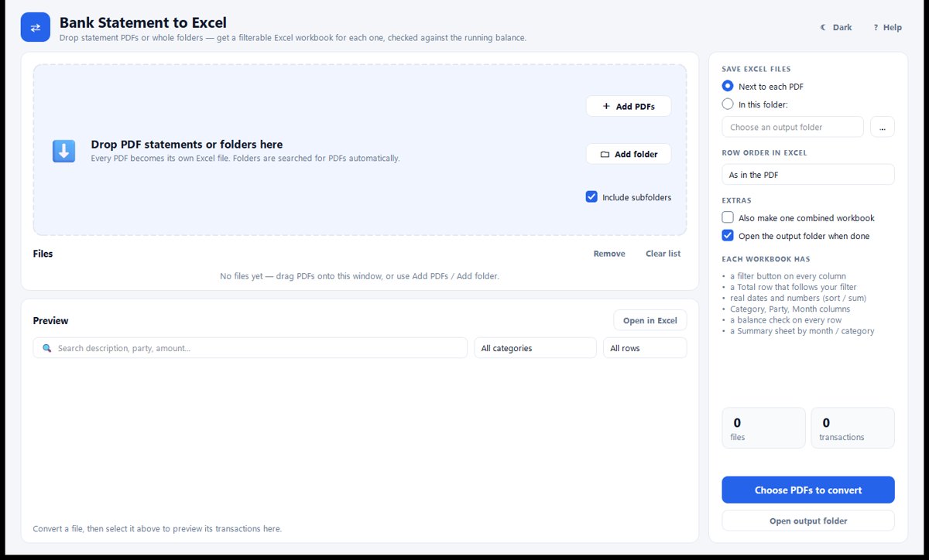
Task: Click the Drop PDF statements drop zone heading
Action: click(x=187, y=145)
